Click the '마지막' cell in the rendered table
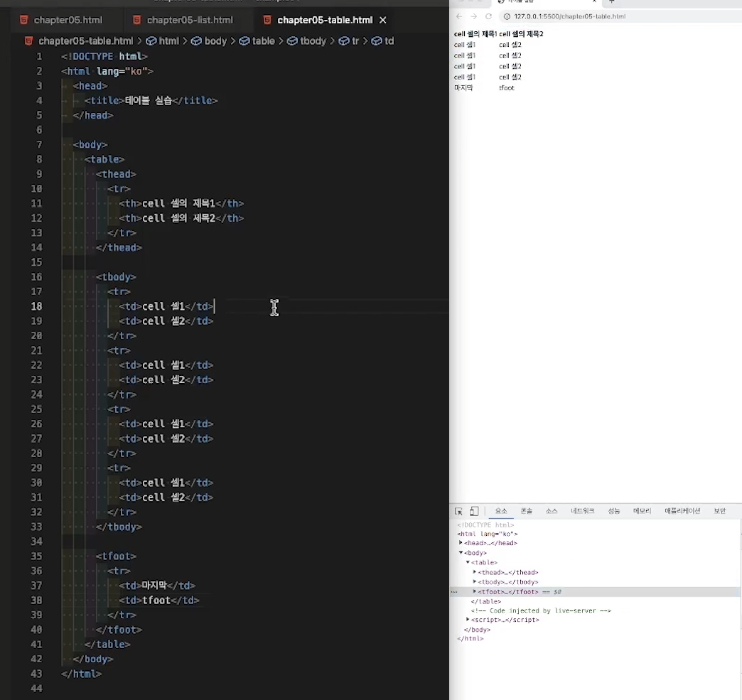 (x=463, y=88)
